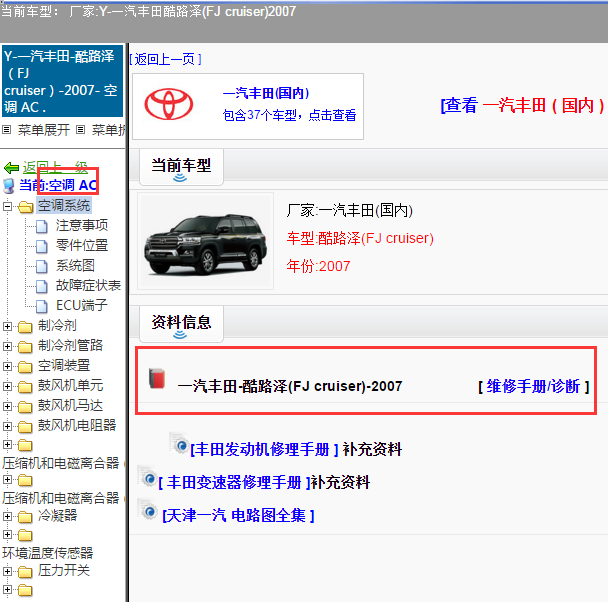Screen dimensions: 608x602
Task: Click the 车型:酷路泽(FJ cruiser) text
Action: [360, 238]
